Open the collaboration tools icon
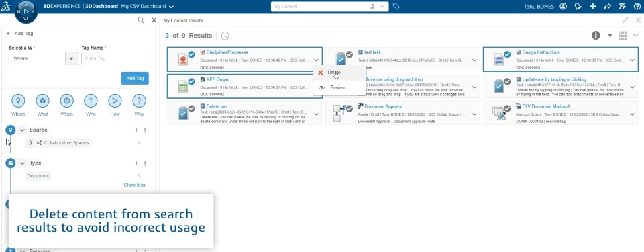 (623, 6)
